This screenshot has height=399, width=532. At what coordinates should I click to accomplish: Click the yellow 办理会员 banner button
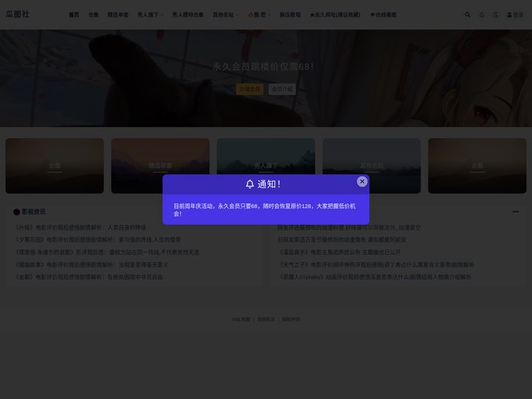(x=250, y=89)
